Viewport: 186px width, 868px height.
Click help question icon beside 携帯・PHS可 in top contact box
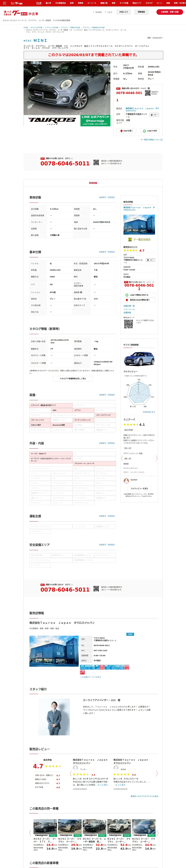[148, 88]
